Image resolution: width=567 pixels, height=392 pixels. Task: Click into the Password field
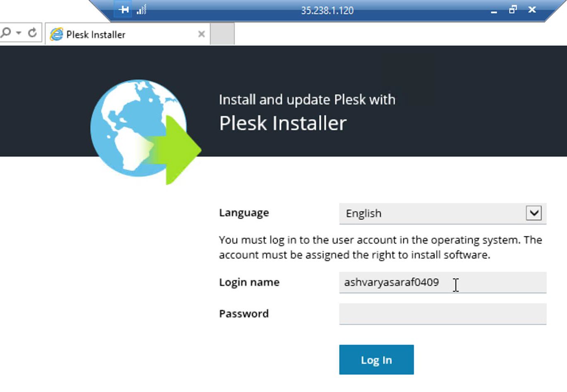pyautogui.click(x=442, y=314)
